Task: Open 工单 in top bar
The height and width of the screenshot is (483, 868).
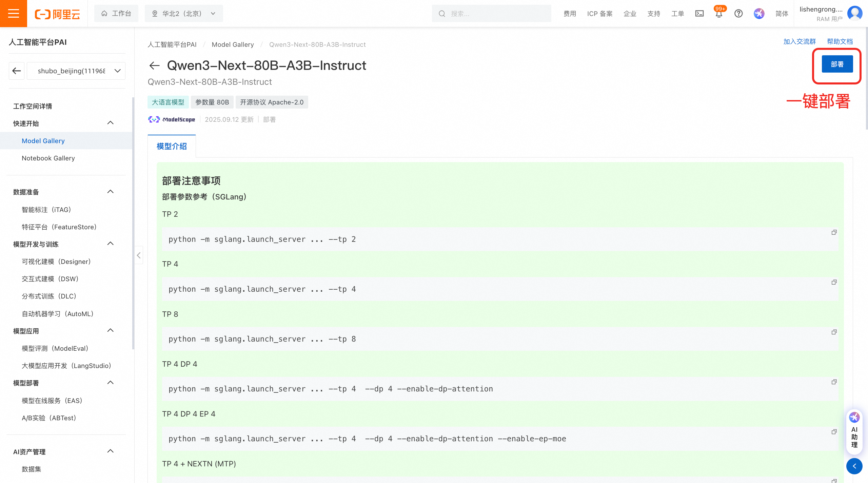Action: coord(677,14)
